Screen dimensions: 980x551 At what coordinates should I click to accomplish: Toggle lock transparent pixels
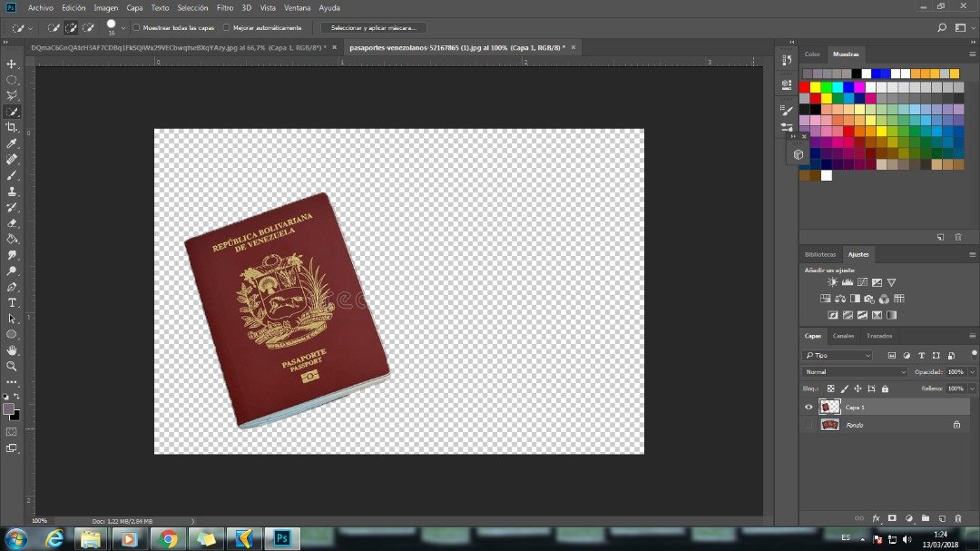830,389
